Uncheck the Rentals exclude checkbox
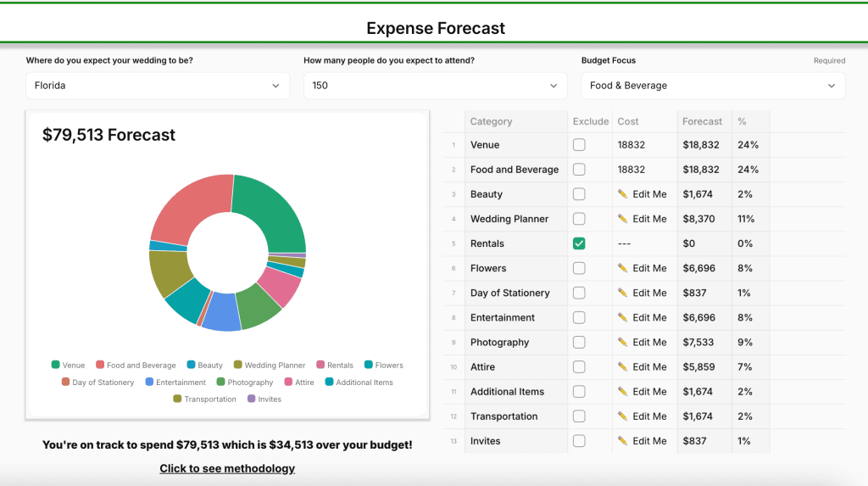Image resolution: width=868 pixels, height=486 pixels. point(579,243)
